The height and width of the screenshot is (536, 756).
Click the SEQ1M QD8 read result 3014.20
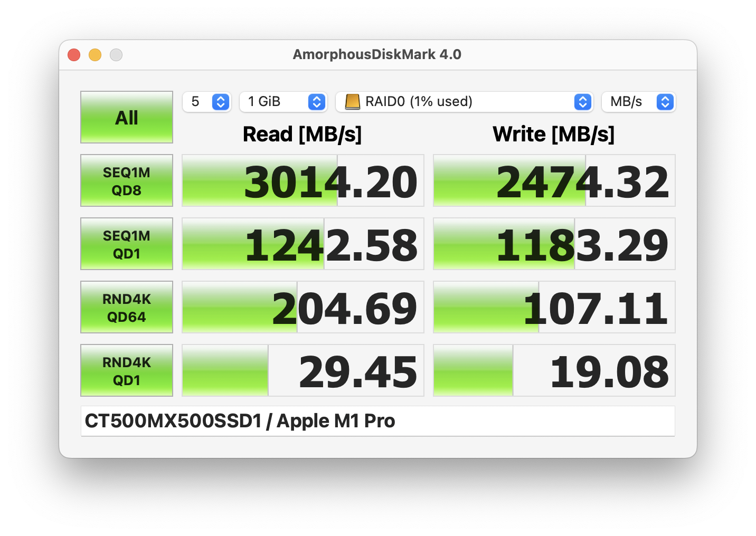click(303, 180)
